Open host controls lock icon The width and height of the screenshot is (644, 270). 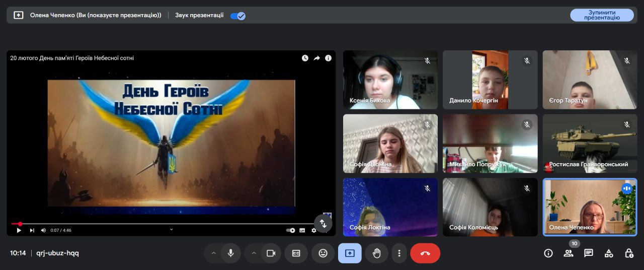click(x=629, y=253)
